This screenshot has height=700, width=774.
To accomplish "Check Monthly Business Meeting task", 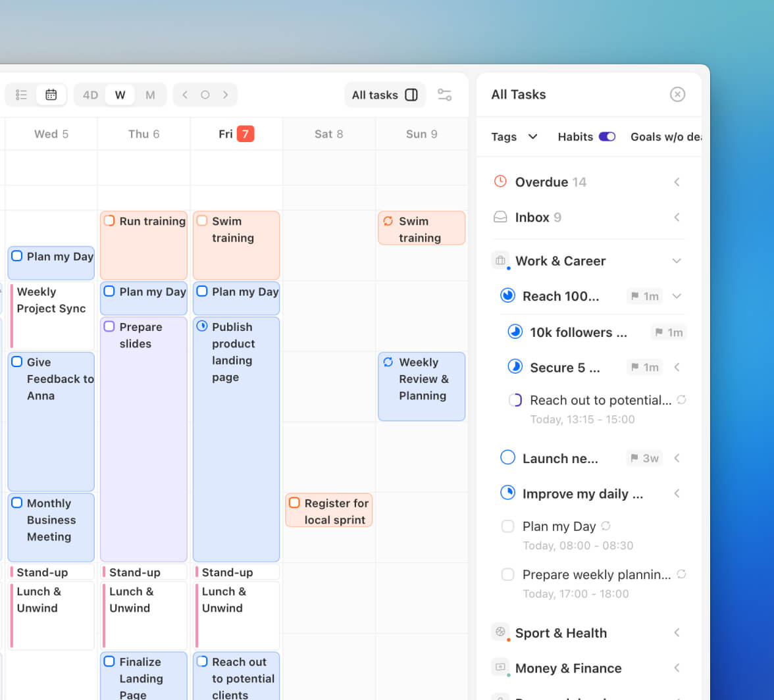I will tap(17, 503).
